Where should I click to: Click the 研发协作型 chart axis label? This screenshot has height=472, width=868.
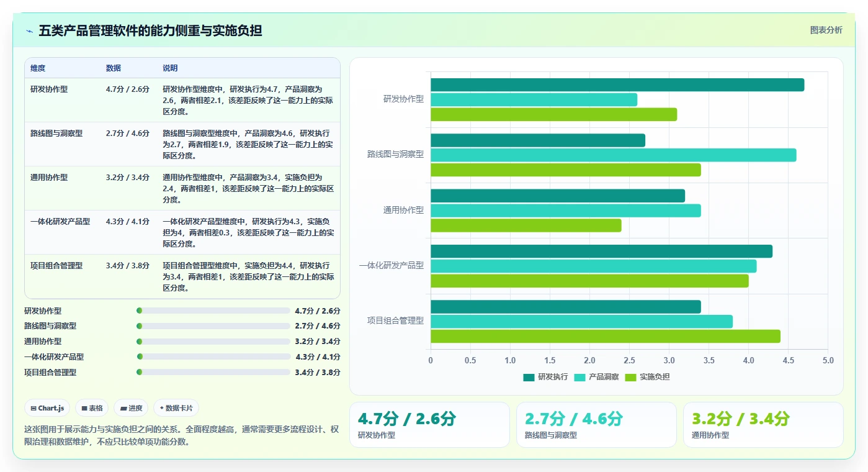pos(403,99)
